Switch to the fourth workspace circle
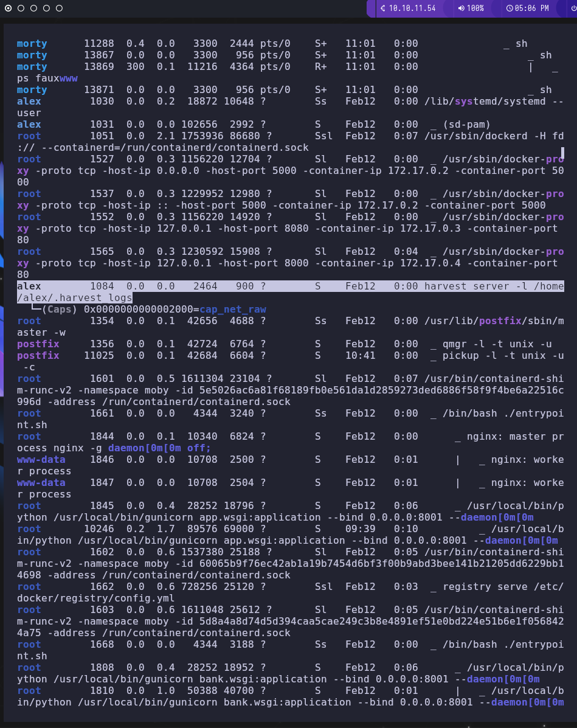Image resolution: width=577 pixels, height=728 pixels. 46,8
